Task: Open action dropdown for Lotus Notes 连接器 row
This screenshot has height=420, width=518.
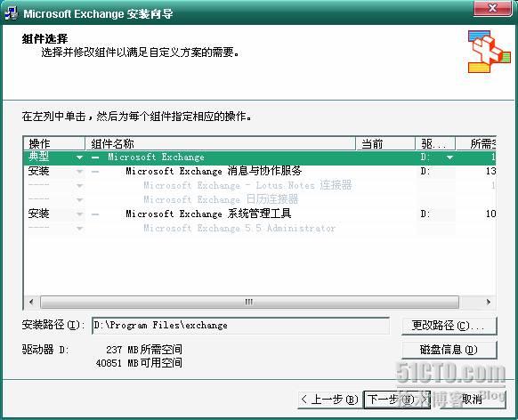Action: 79,186
